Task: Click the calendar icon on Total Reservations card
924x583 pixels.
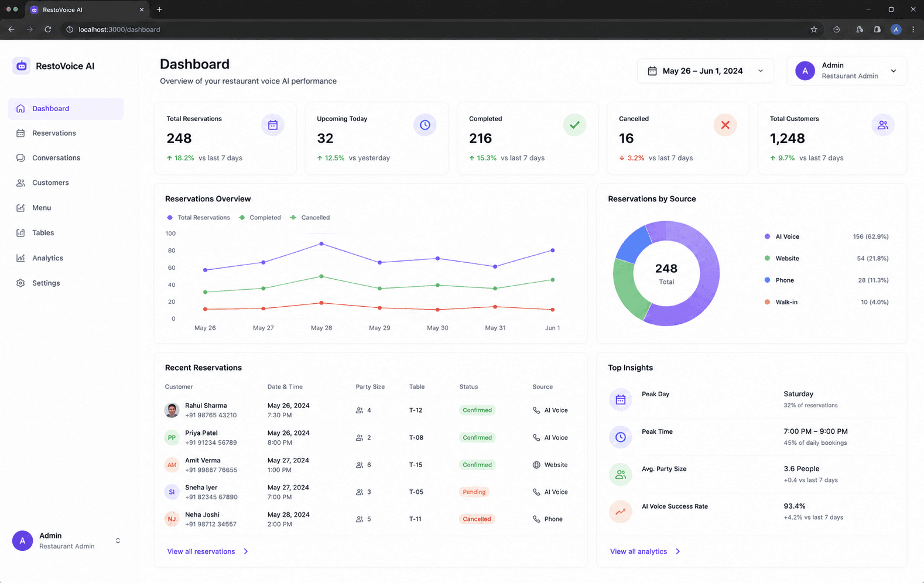Action: click(273, 125)
